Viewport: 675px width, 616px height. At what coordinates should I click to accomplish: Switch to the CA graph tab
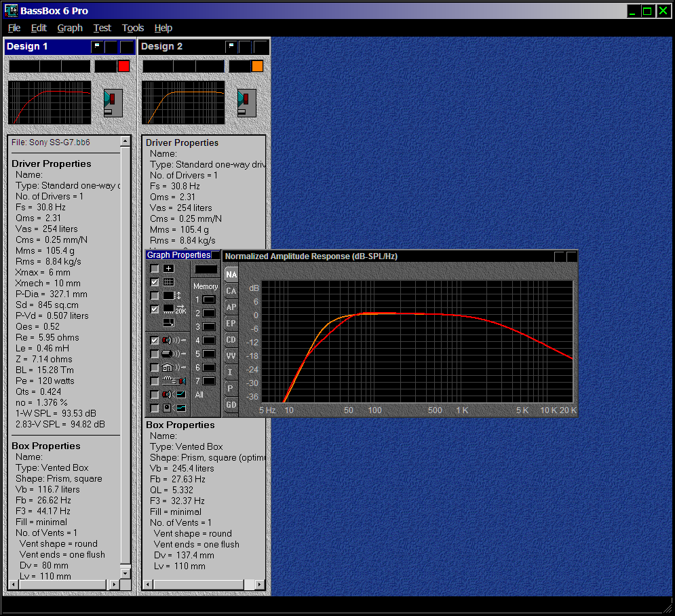coord(231,291)
